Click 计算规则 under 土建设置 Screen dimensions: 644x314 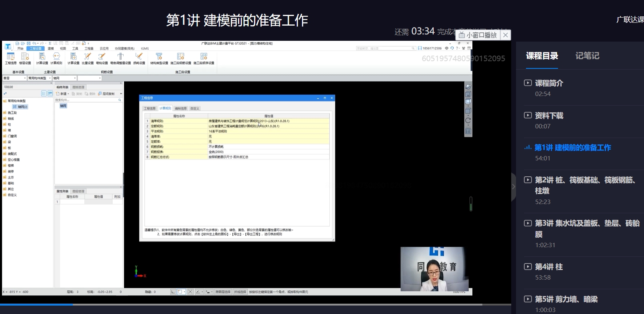point(56,58)
